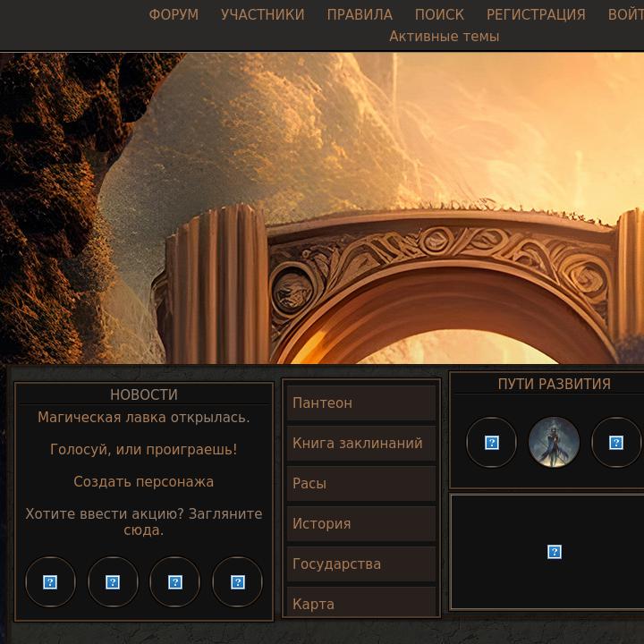The height and width of the screenshot is (644, 644).
Task: Go to Регистрация
Action: point(536,15)
